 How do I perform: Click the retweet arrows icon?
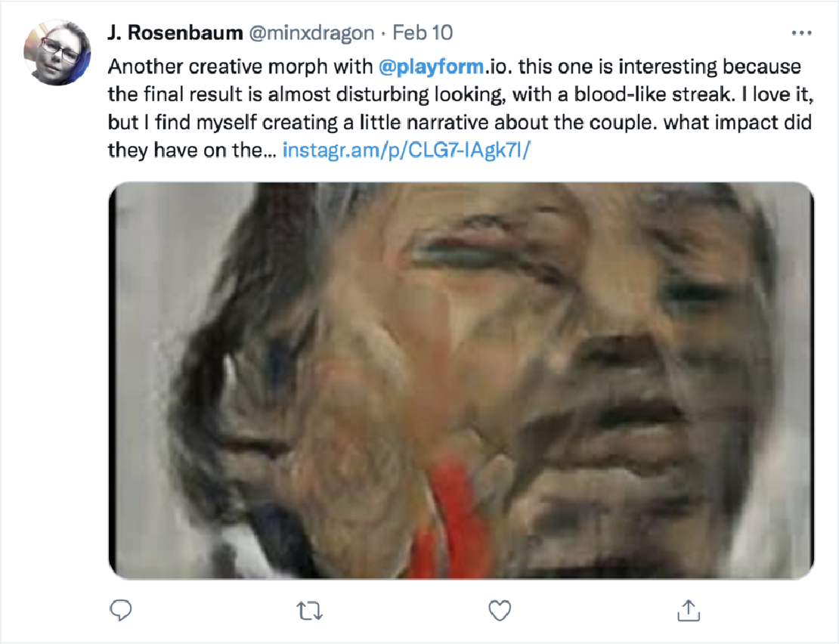click(309, 610)
